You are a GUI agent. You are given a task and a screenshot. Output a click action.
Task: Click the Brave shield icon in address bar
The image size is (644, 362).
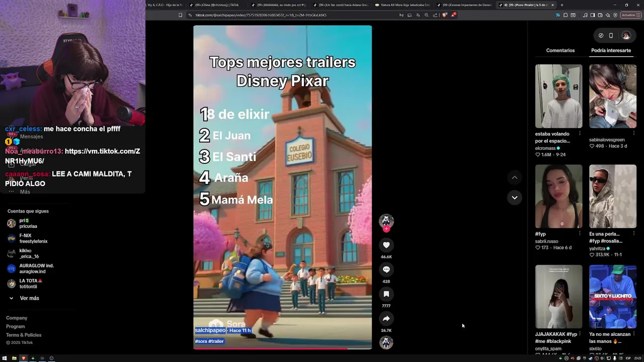[444, 15]
